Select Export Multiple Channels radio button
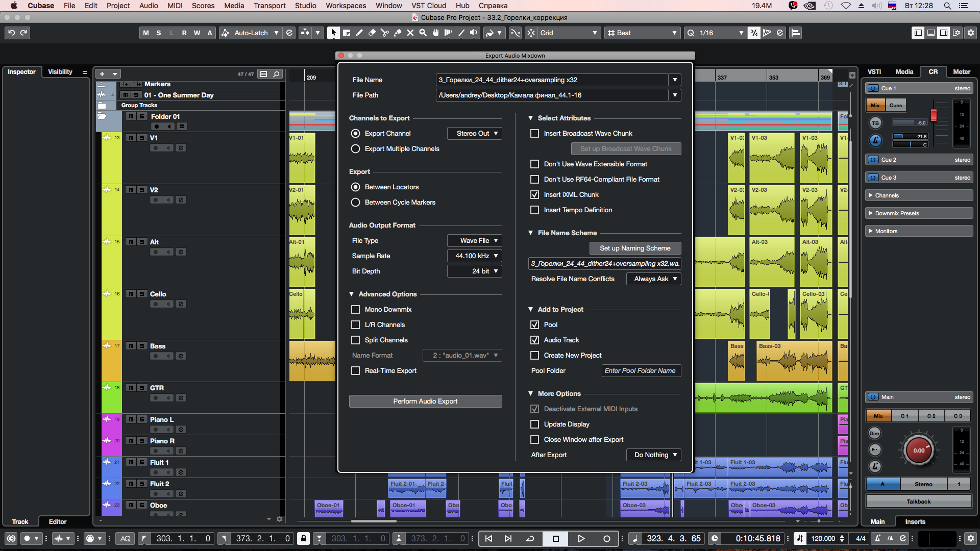 [356, 148]
